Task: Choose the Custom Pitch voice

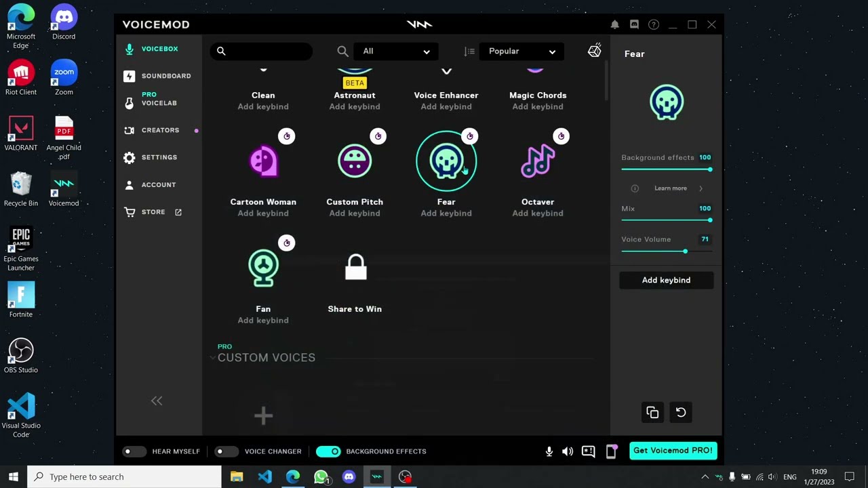Action: coord(355,161)
